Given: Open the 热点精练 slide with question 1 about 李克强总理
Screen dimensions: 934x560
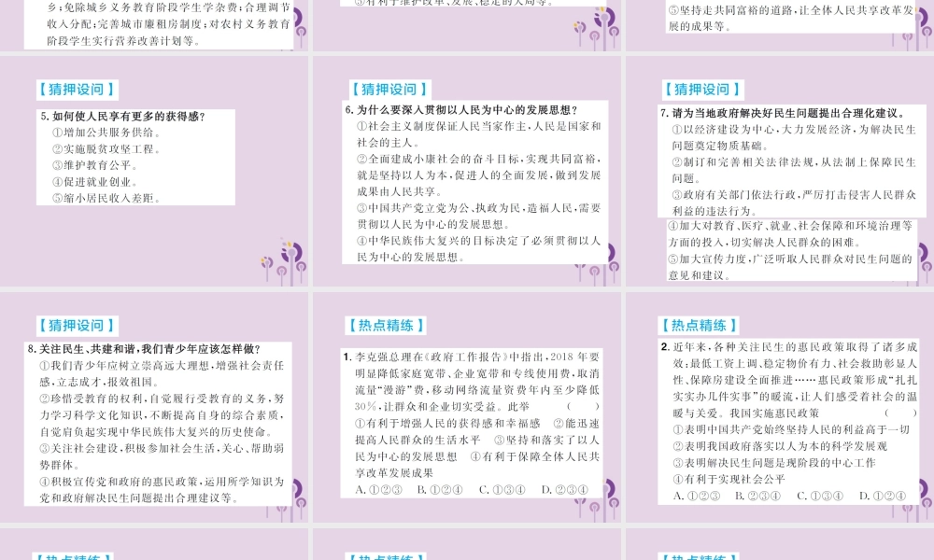Looking at the screenshot, I should tap(467, 407).
